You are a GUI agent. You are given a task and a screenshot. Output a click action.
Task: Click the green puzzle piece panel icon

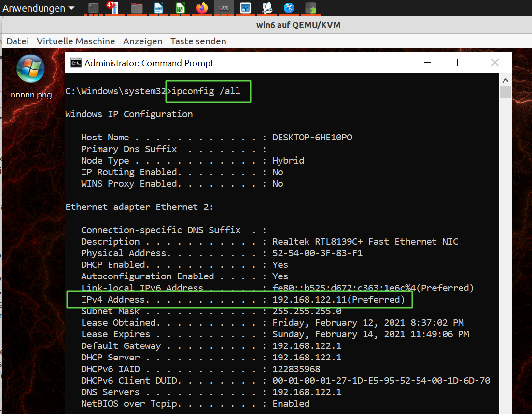pyautogui.click(x=311, y=8)
